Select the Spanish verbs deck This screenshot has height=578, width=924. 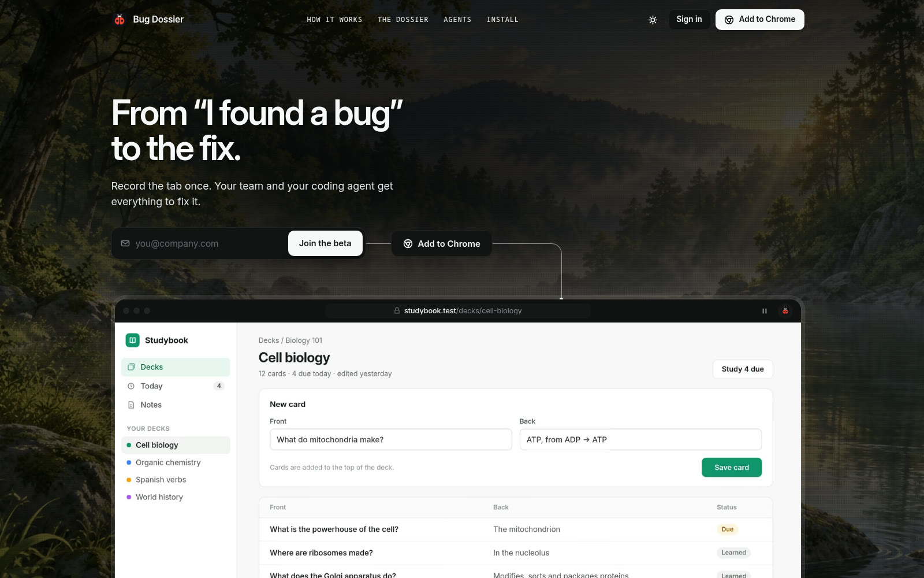click(x=176, y=480)
